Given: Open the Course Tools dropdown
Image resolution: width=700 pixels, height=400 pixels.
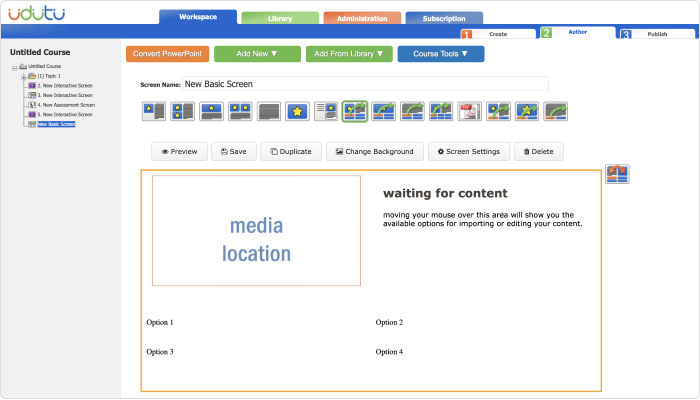Looking at the screenshot, I should pyautogui.click(x=441, y=54).
